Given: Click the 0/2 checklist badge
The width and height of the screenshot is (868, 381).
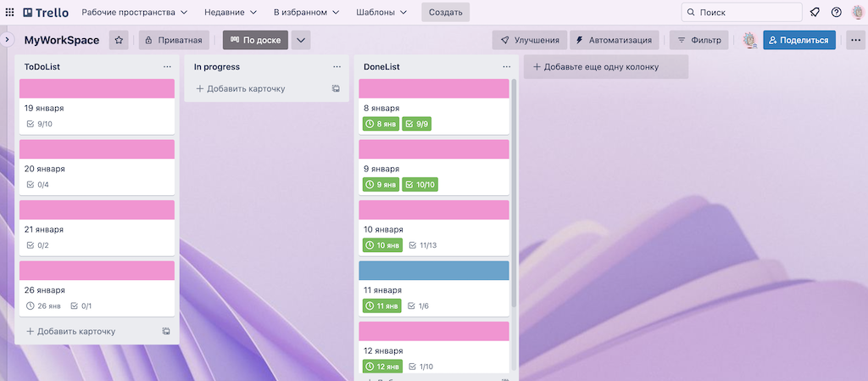Looking at the screenshot, I should (37, 244).
